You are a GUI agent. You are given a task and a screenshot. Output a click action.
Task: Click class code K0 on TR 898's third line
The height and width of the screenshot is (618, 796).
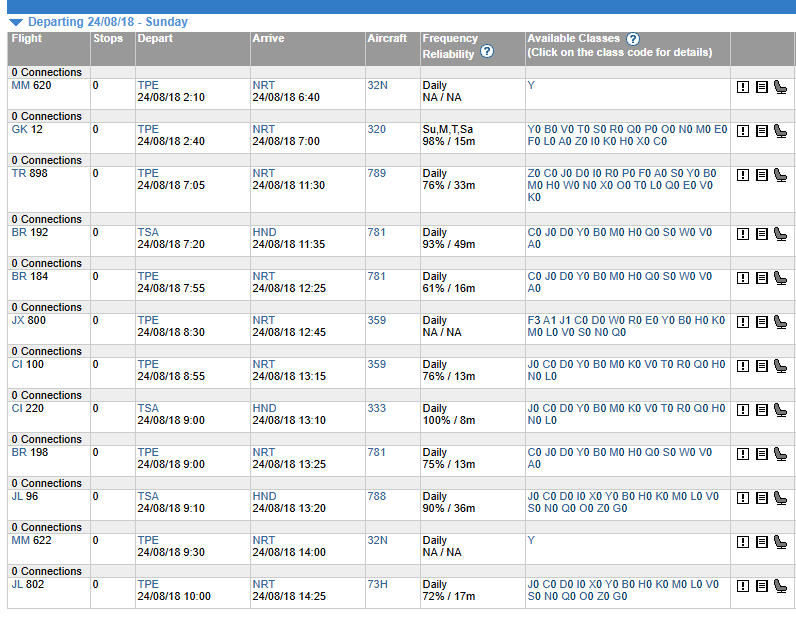point(534,198)
